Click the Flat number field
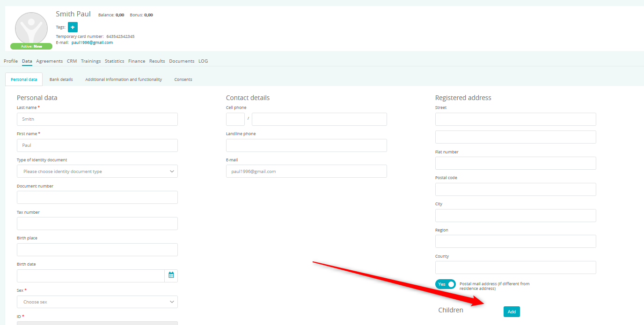The width and height of the screenshot is (644, 325). coord(516,163)
